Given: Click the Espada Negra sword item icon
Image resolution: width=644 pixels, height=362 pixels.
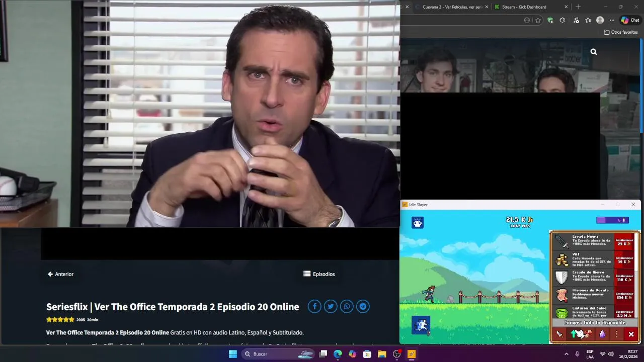Looking at the screenshot, I should pos(561,242).
